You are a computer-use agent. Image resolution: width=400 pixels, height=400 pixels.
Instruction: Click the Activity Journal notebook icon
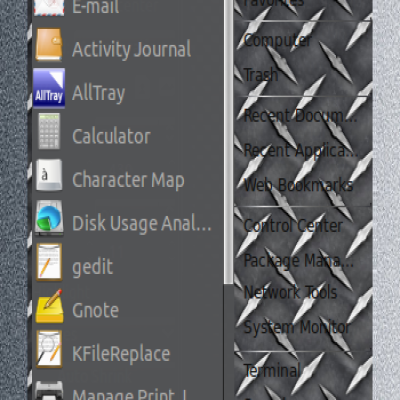coord(49,45)
